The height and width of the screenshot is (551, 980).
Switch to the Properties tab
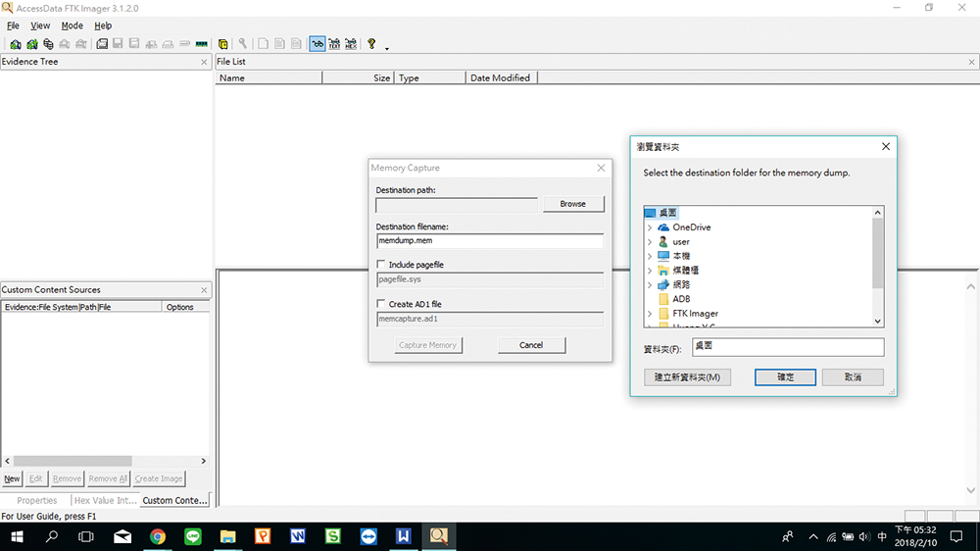pos(37,500)
